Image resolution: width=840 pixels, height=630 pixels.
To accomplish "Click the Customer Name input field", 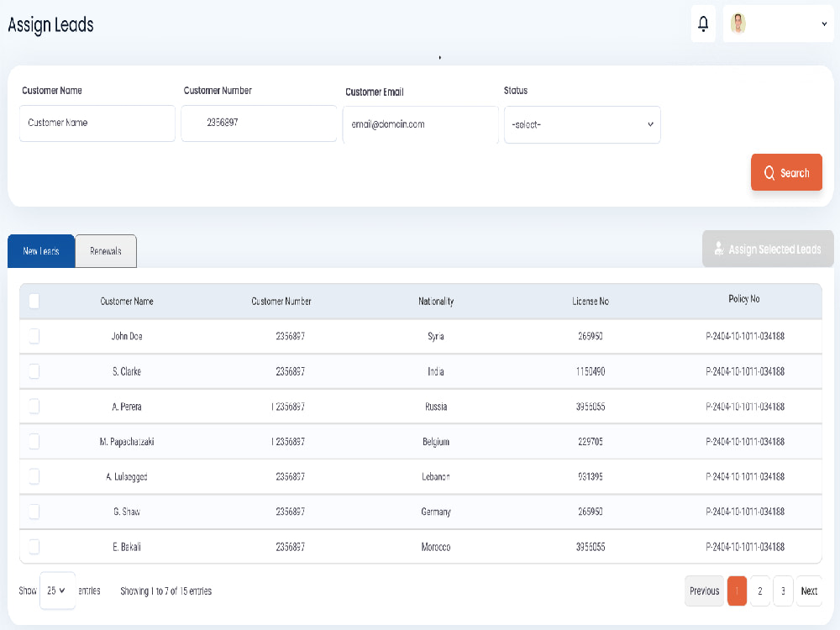I will coord(97,123).
